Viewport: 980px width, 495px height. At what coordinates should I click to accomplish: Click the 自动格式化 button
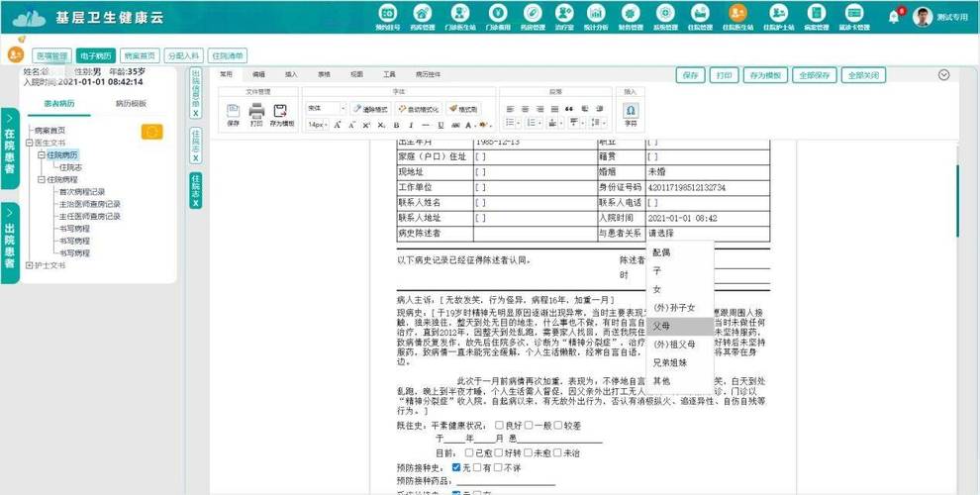click(x=419, y=109)
